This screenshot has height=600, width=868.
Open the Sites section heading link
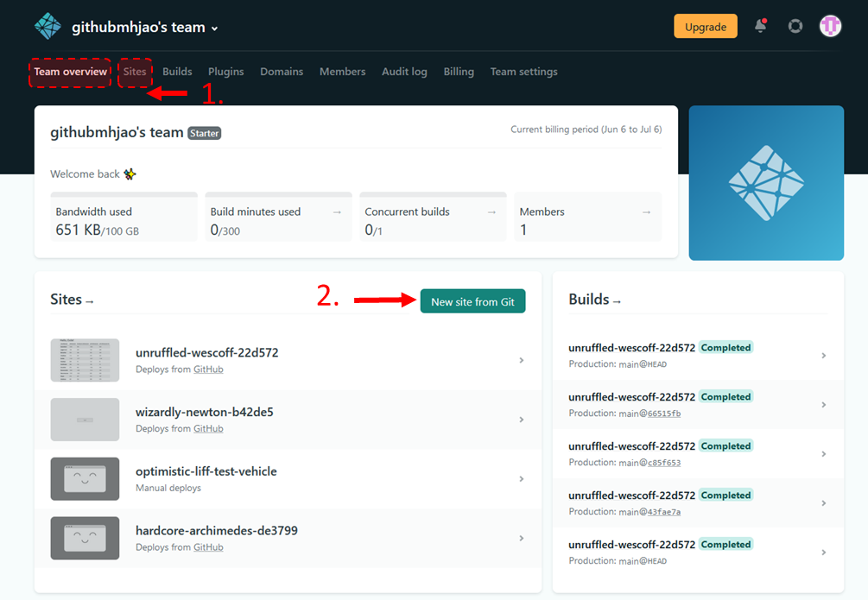(72, 300)
